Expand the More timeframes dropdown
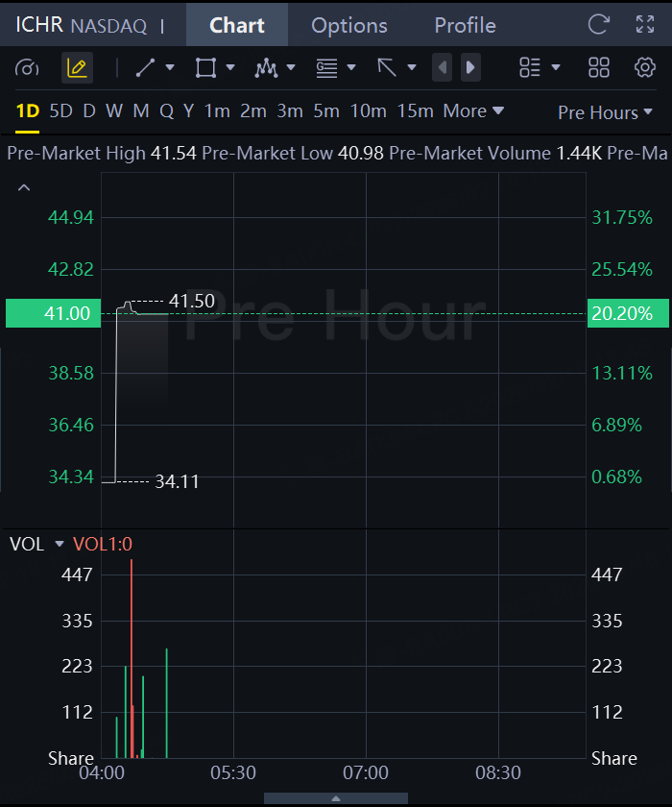The image size is (672, 807). coord(473,111)
